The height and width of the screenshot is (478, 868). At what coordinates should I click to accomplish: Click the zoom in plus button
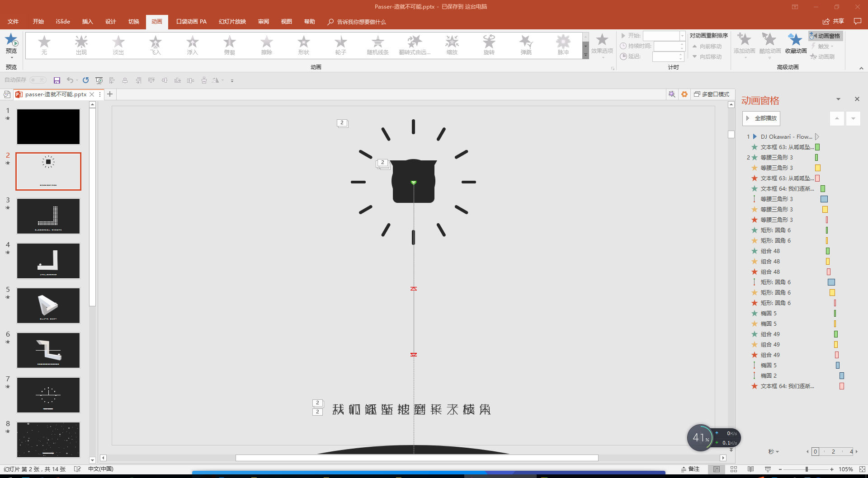(x=832, y=469)
